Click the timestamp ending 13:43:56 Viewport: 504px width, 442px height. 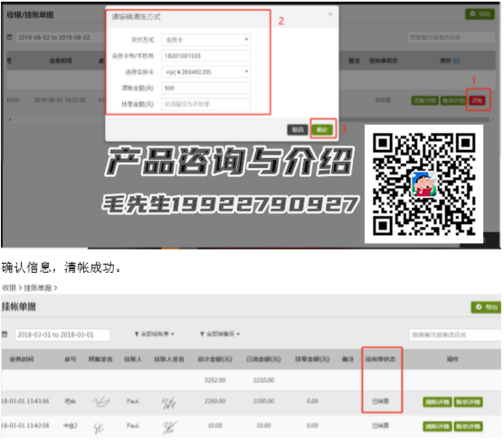[x=25, y=401]
